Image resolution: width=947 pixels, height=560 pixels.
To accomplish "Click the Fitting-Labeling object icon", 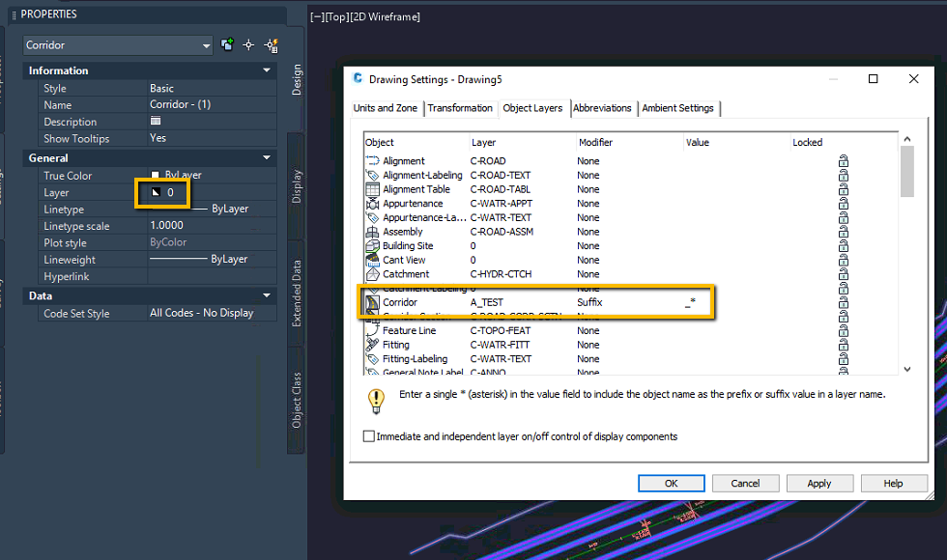I will pyautogui.click(x=373, y=359).
